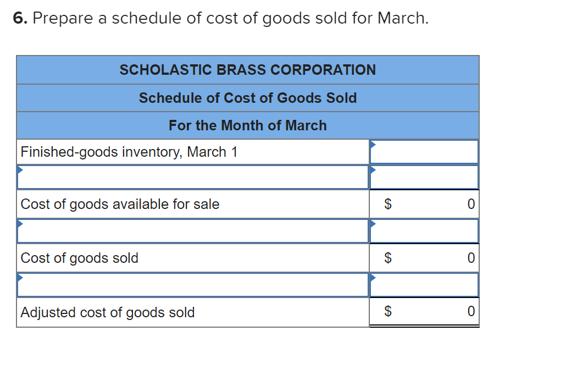588x386 pixels.
Task: Open the dropdown for the row above Adjusted cost of goods sold
Action: tap(192, 284)
